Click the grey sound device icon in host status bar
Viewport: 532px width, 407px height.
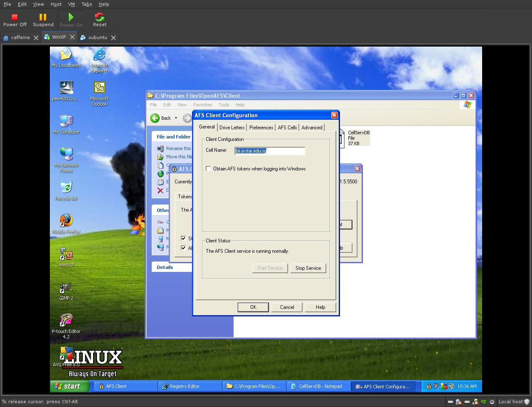pos(492,402)
